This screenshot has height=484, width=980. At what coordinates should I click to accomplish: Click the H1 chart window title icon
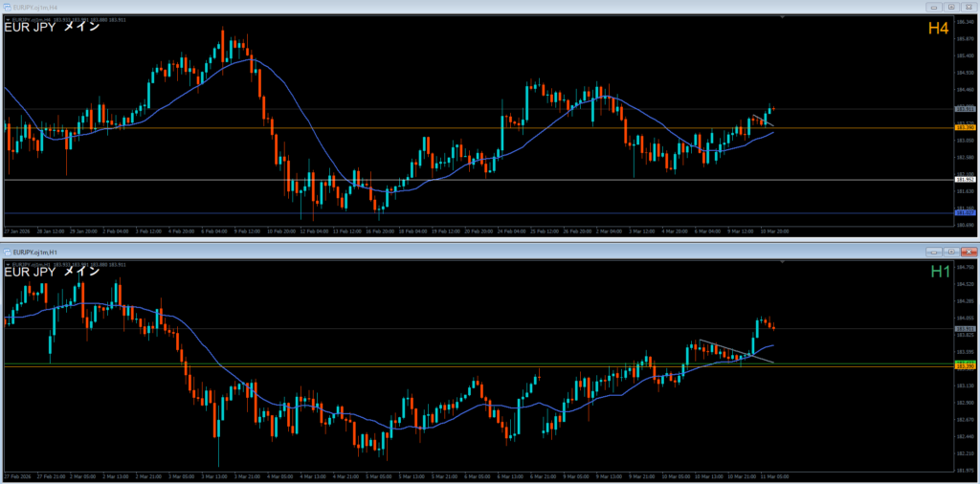click(9, 251)
